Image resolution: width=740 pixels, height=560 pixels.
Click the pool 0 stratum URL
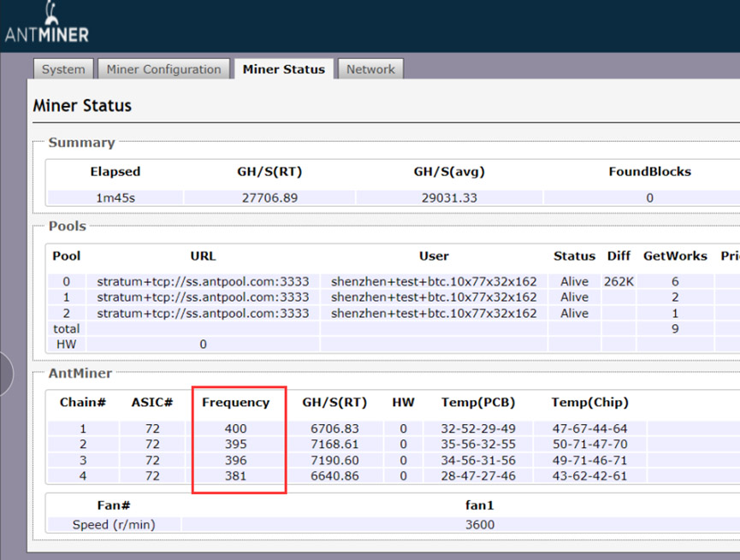pos(203,281)
